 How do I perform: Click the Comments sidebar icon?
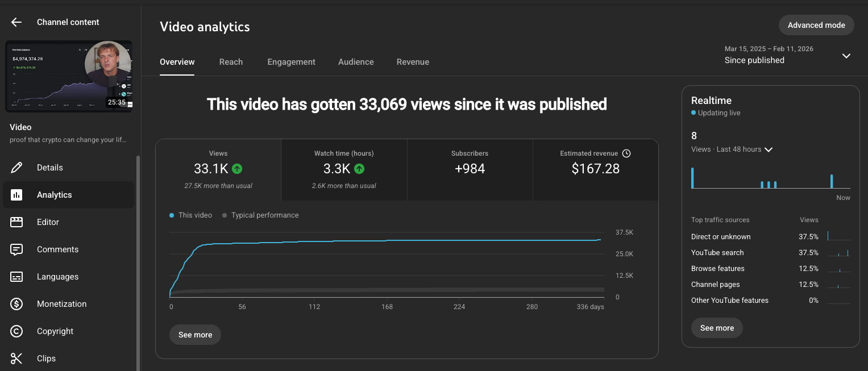point(16,249)
